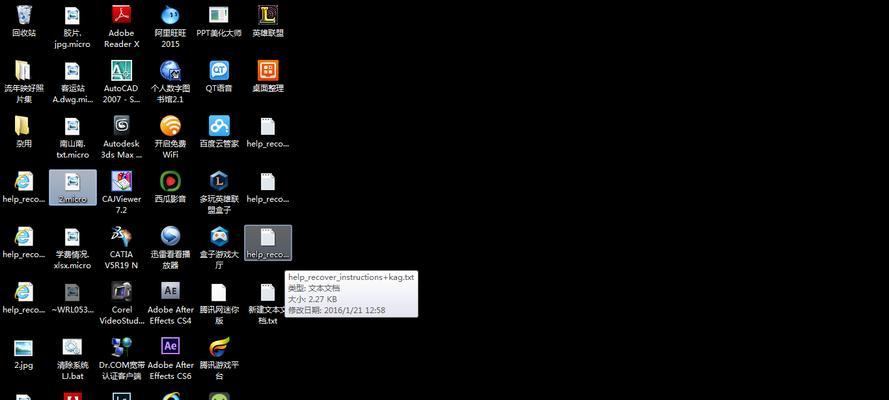Launch Autodesk 3ds Max shortcut
This screenshot has width=889, height=400.
pyautogui.click(x=121, y=138)
